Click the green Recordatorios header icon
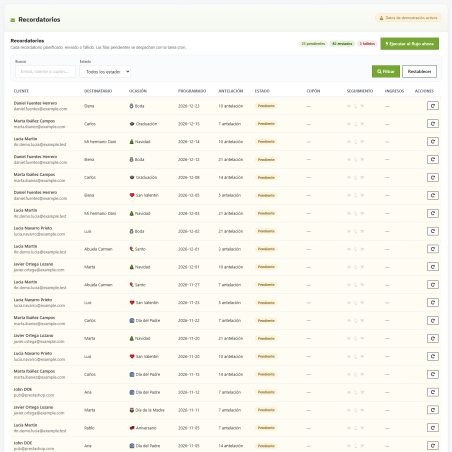This screenshot has height=452, width=452. point(13,20)
